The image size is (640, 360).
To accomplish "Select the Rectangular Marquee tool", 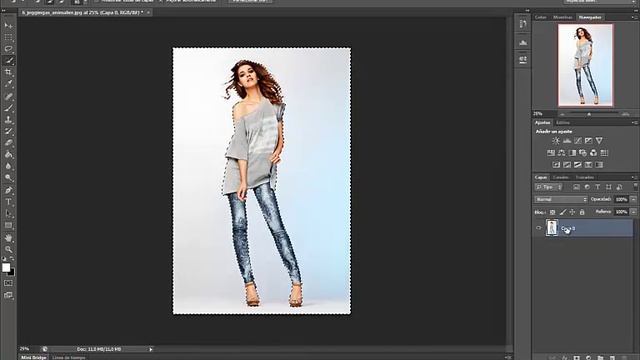I will [8, 38].
